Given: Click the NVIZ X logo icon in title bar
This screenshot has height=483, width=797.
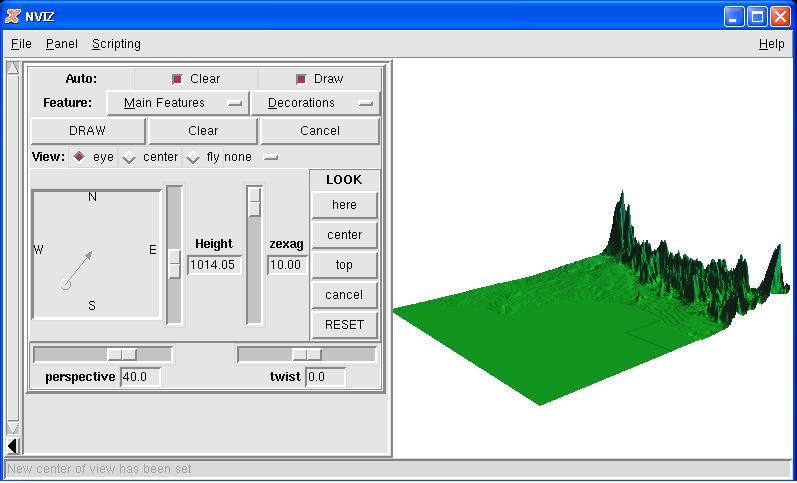Looking at the screenshot, I should [12, 16].
